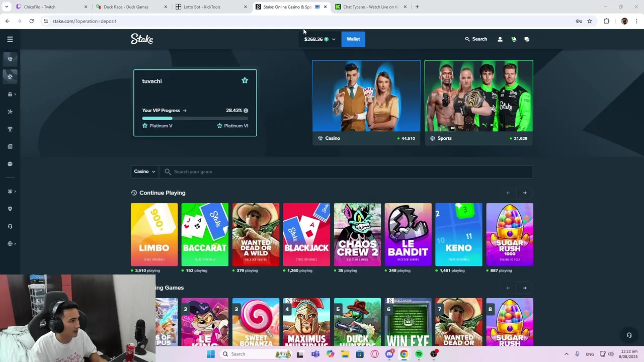Open the Blackjack game tile
This screenshot has width=644, height=362.
[306, 234]
